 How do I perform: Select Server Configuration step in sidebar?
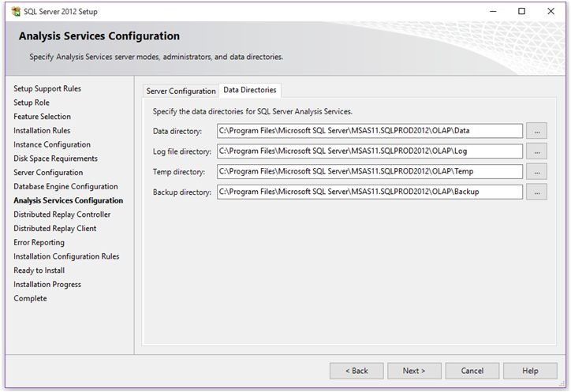pos(48,172)
